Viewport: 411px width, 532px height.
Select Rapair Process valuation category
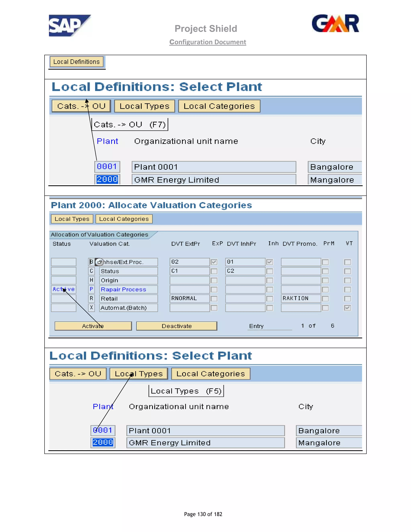(x=129, y=289)
